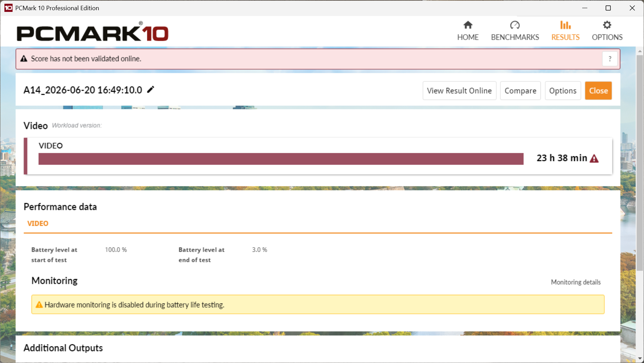The height and width of the screenshot is (363, 644).
Task: Open the OPTIONS page
Action: click(x=607, y=31)
